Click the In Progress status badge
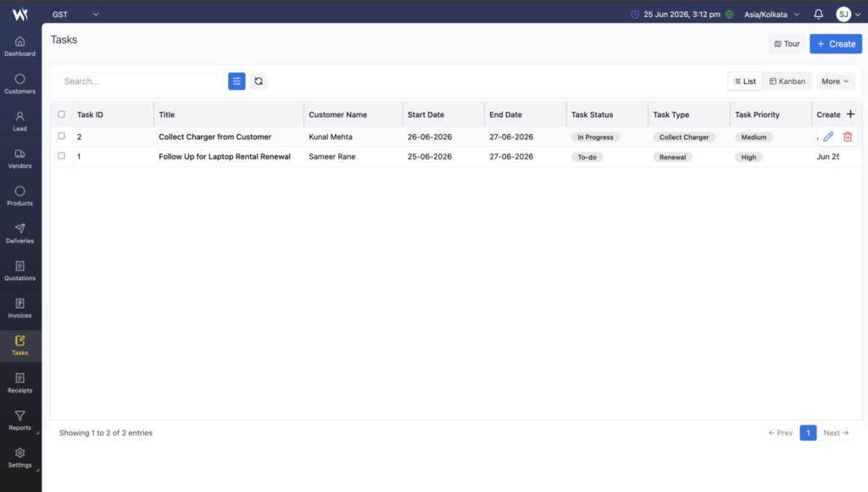This screenshot has height=492, width=868. (x=595, y=137)
